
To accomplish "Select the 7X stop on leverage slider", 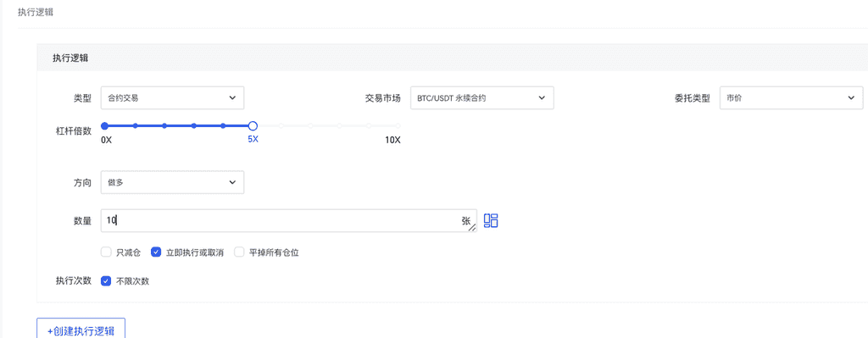I will pos(310,126).
